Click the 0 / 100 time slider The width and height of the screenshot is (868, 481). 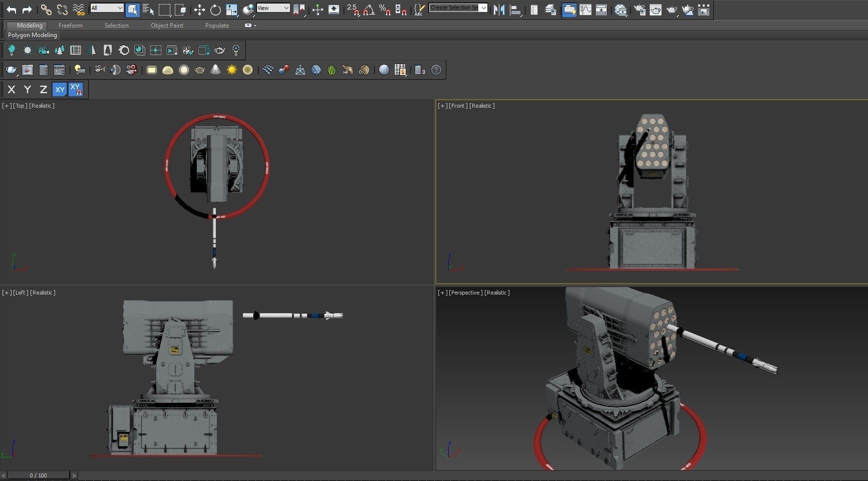pos(38,475)
